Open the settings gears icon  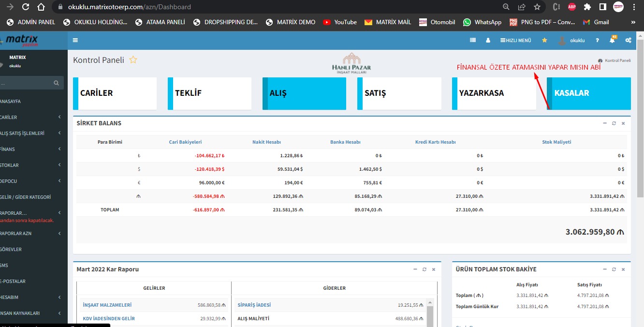pos(628,41)
